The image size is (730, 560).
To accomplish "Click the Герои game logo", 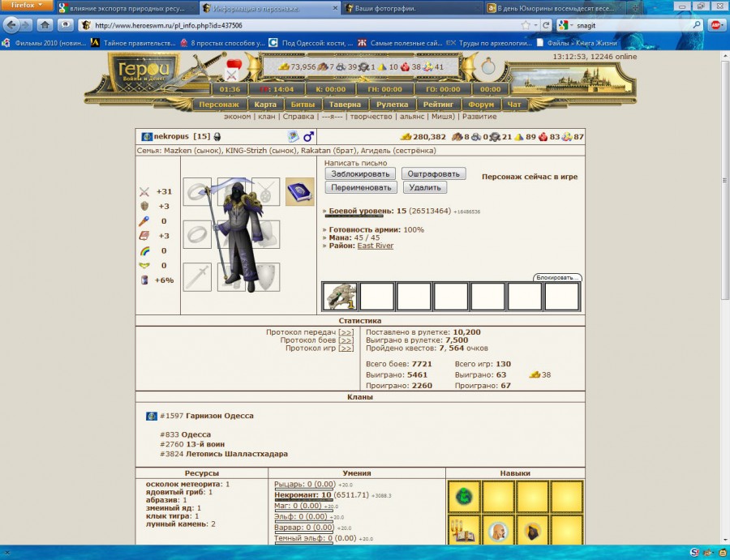I will point(144,71).
